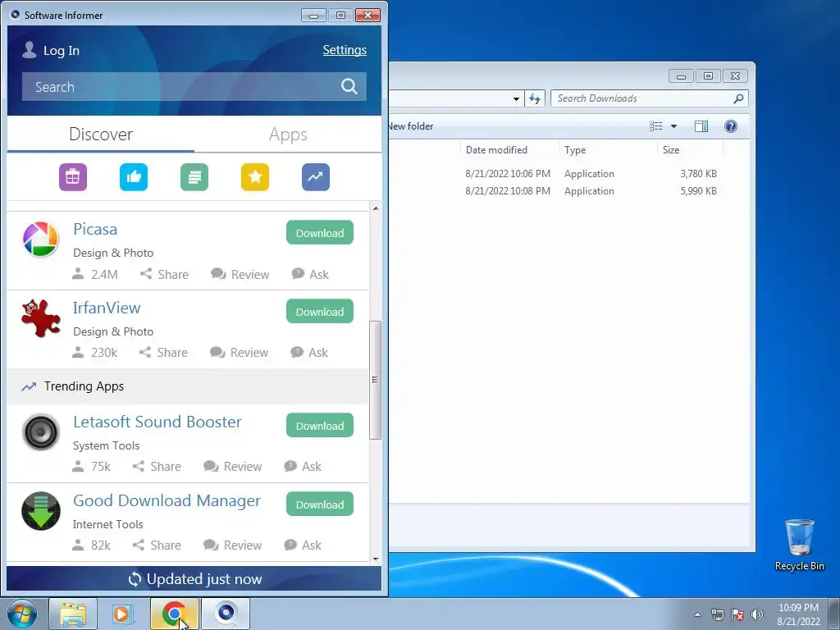Change view using the view icon
This screenshot has width=840, height=630.
click(x=656, y=126)
